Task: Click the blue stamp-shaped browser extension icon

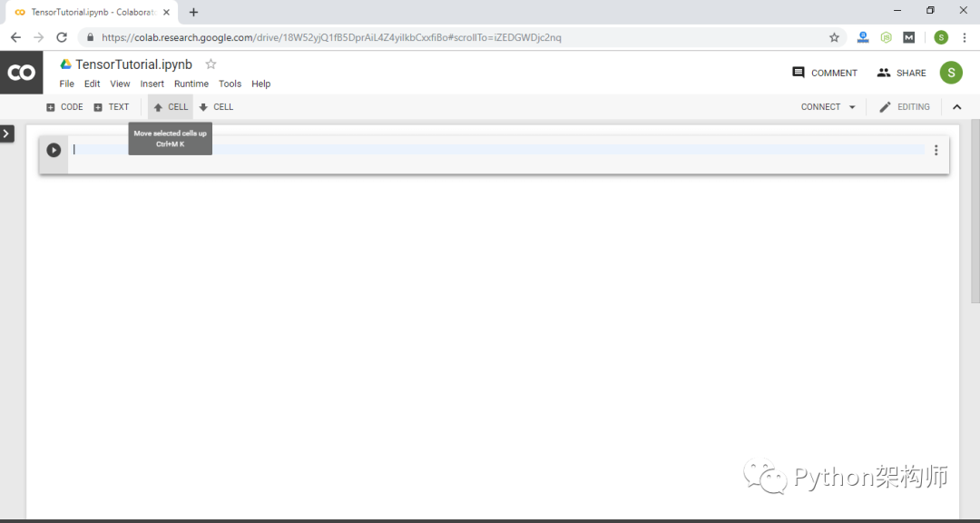Action: point(863,37)
